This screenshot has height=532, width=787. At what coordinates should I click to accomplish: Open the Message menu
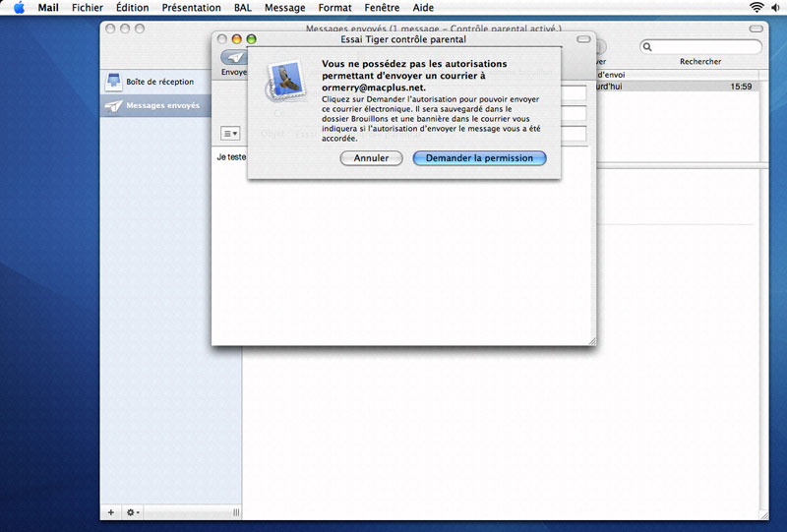(284, 8)
